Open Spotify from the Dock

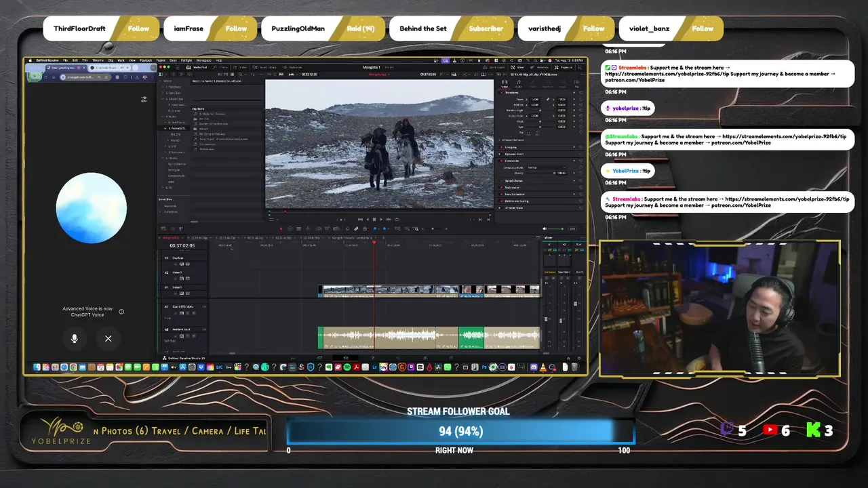point(347,367)
